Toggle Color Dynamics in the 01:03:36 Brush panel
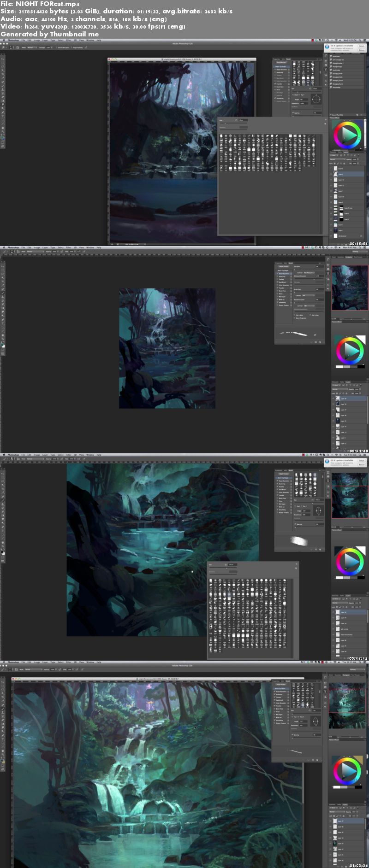This screenshot has height=868, width=369. [275, 703]
